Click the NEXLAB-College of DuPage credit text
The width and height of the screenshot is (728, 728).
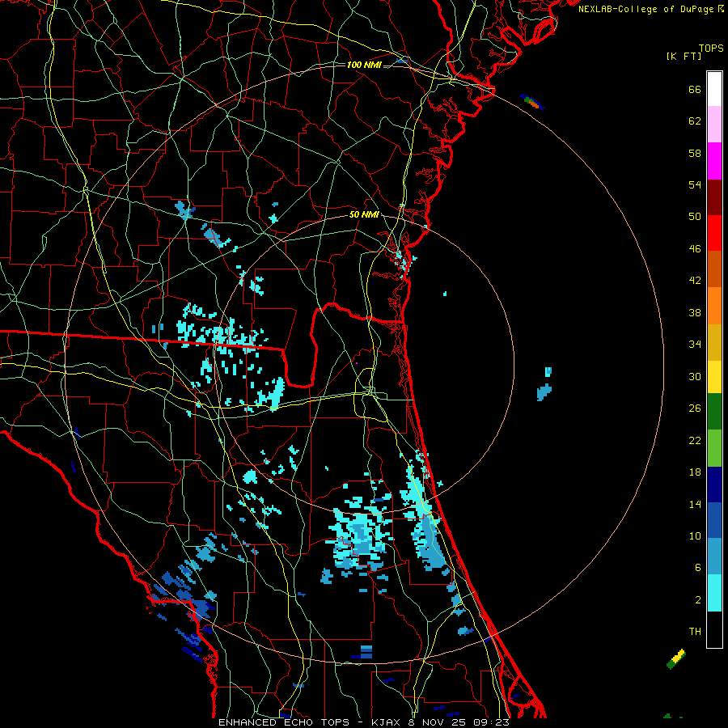[650, 9]
